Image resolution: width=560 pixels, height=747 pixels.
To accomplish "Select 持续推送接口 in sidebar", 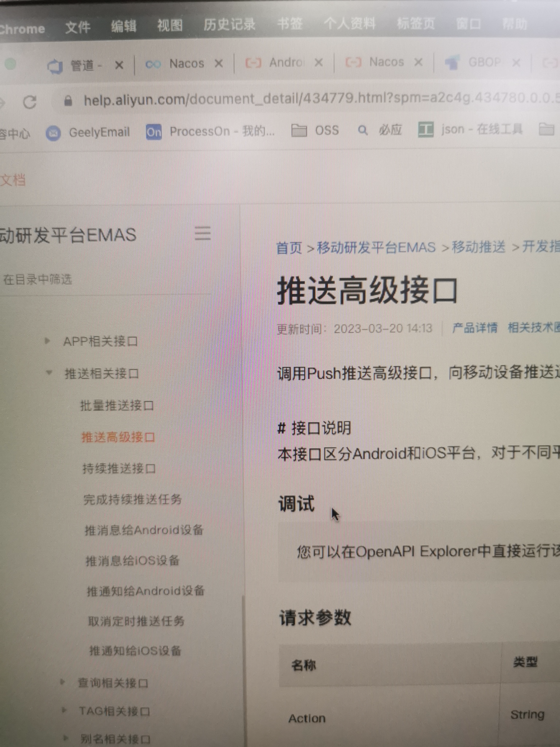I will 119,468.
